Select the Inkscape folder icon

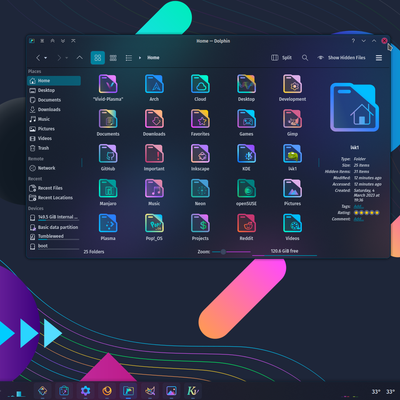pyautogui.click(x=200, y=154)
